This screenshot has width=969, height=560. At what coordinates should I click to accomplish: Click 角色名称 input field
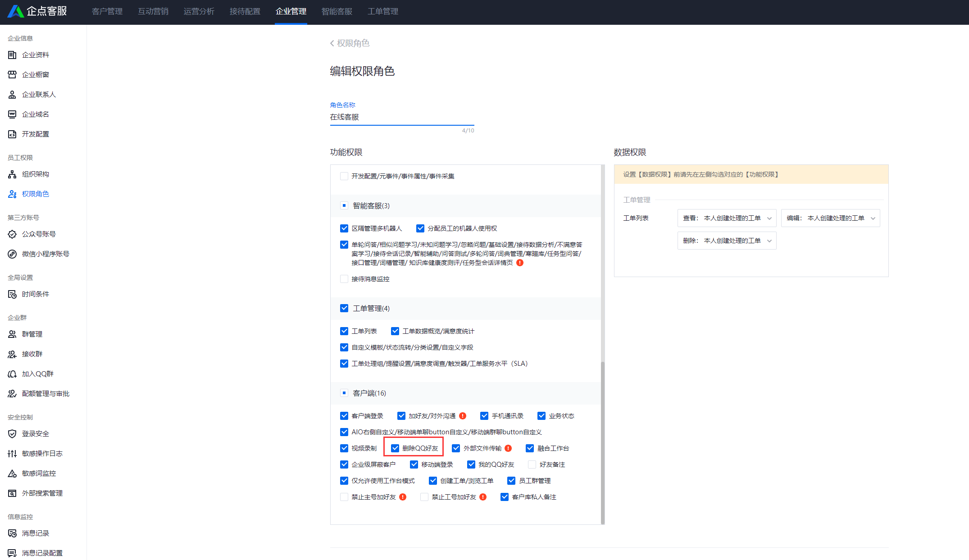[402, 117]
